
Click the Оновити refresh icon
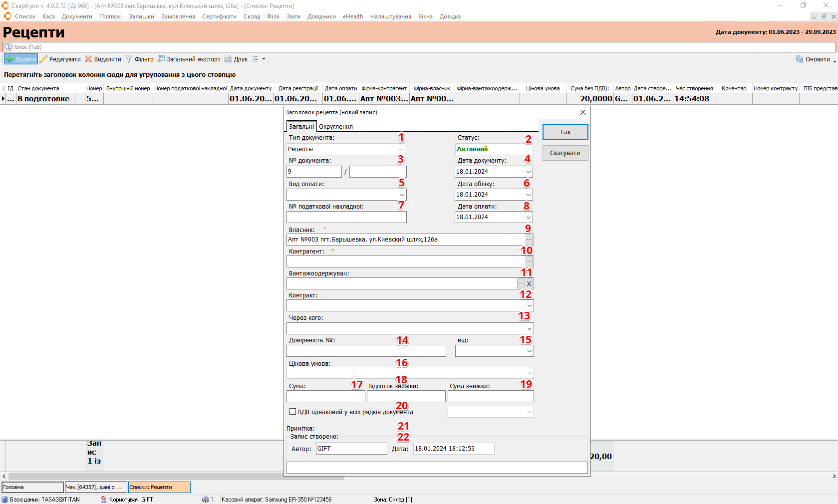coord(800,59)
